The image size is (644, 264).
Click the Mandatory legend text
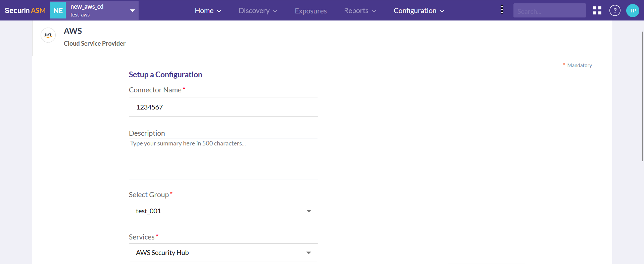click(580, 65)
